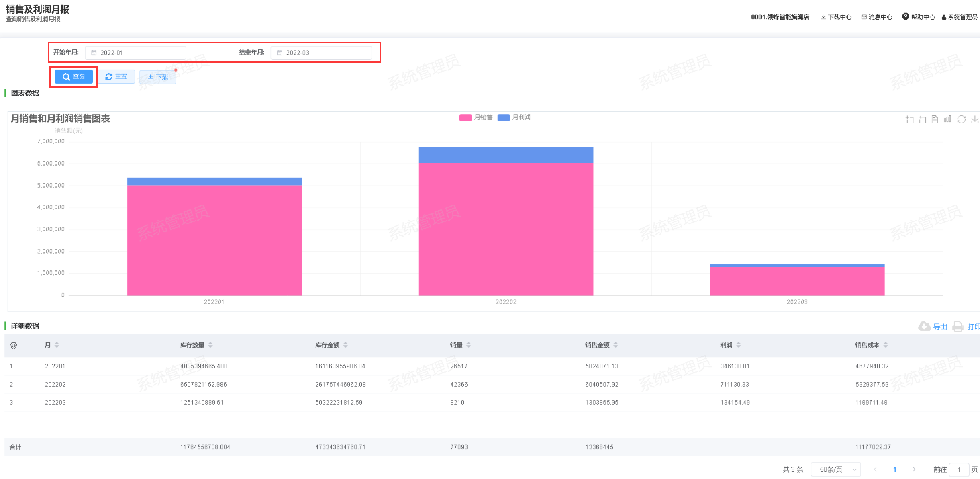Click the 打印 print icon
The width and height of the screenshot is (980, 479).
pyautogui.click(x=958, y=326)
